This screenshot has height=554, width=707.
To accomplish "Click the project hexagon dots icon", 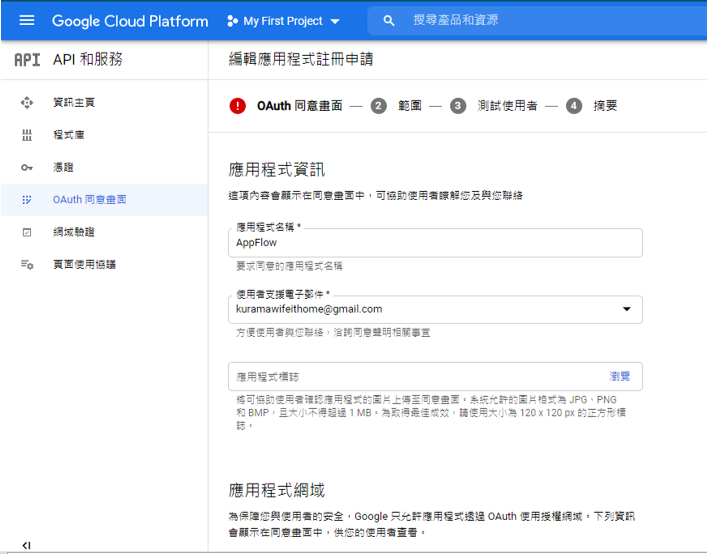I will click(232, 21).
